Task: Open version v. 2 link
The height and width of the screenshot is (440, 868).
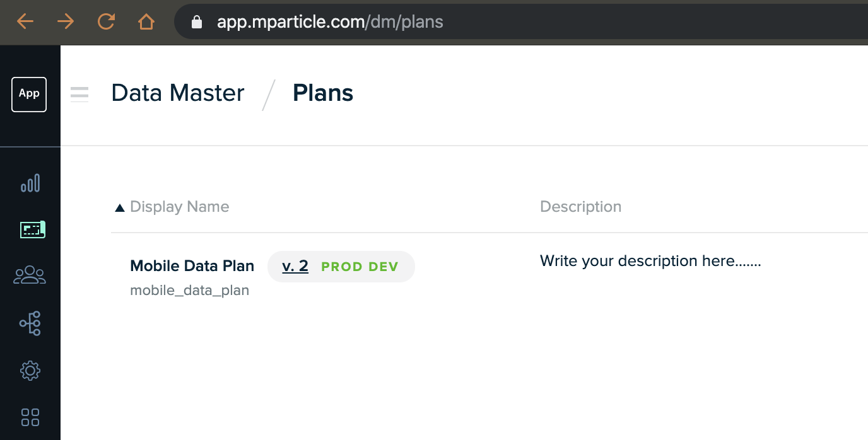Action: tap(295, 266)
